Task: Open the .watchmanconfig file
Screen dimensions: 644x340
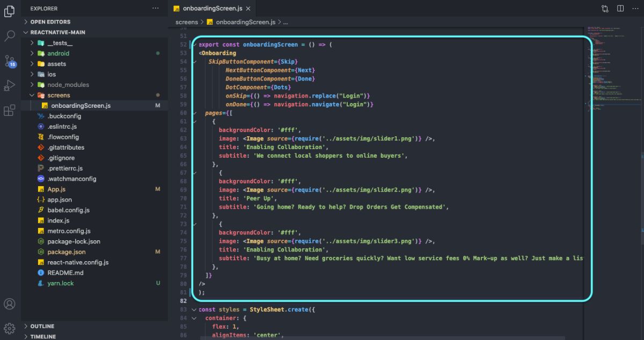Action: [x=94, y=179]
